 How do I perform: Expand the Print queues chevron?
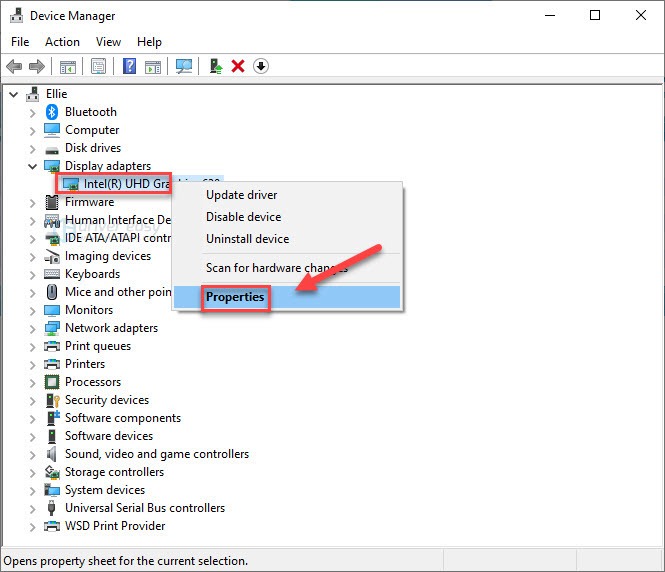point(33,347)
